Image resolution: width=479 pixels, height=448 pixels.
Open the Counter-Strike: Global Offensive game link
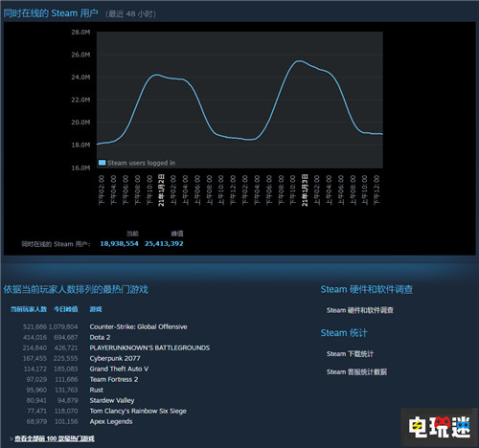(138, 326)
